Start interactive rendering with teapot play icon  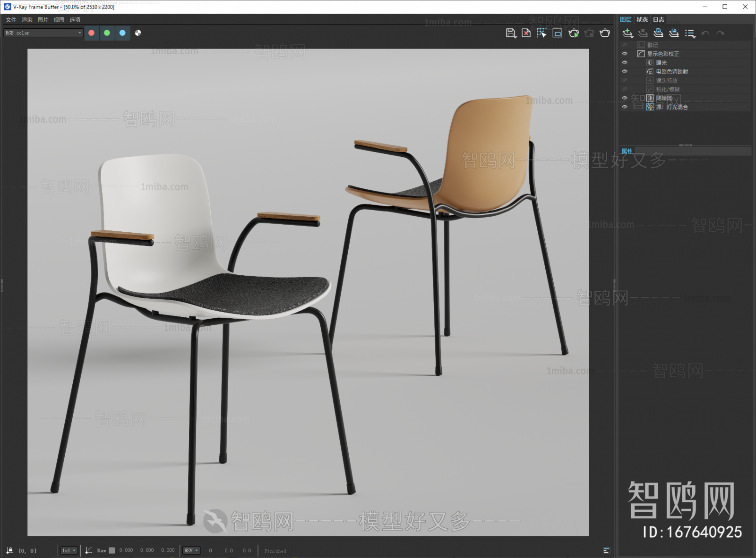coord(574,33)
